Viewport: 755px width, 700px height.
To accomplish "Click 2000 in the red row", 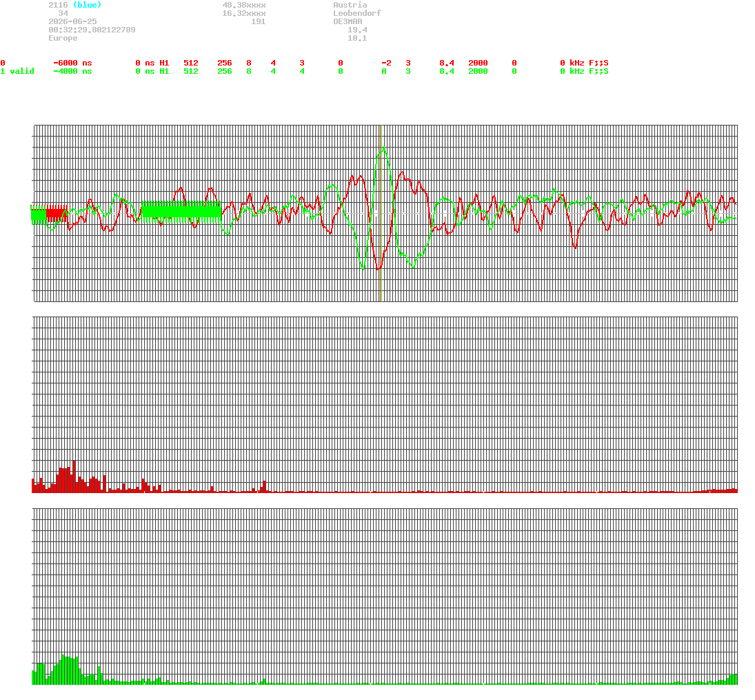I will click(x=478, y=63).
